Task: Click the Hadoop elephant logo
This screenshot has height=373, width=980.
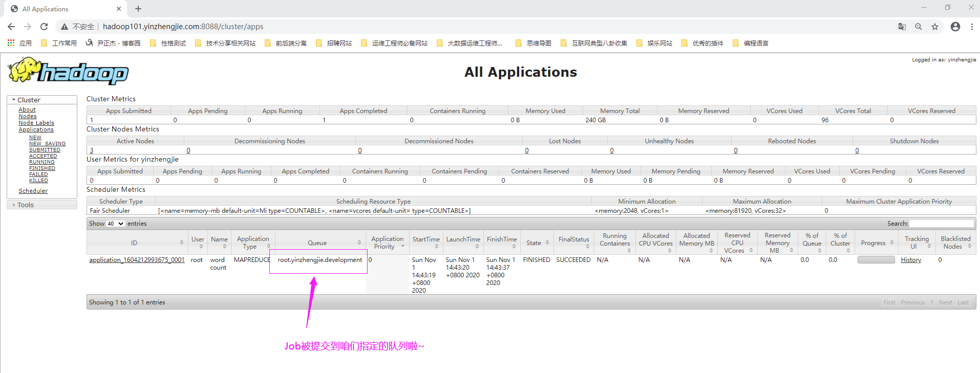Action: click(68, 71)
